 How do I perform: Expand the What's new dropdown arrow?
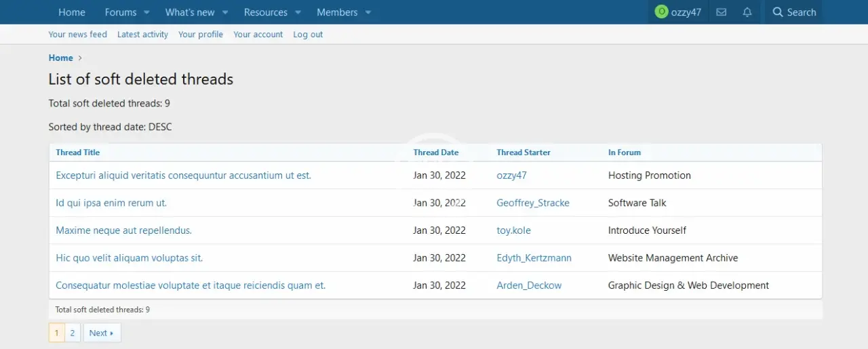[225, 12]
